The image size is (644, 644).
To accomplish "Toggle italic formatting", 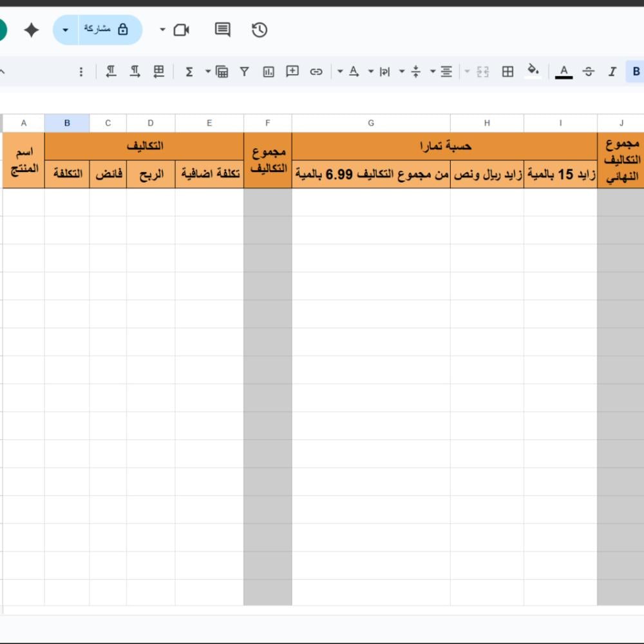I will pos(612,71).
